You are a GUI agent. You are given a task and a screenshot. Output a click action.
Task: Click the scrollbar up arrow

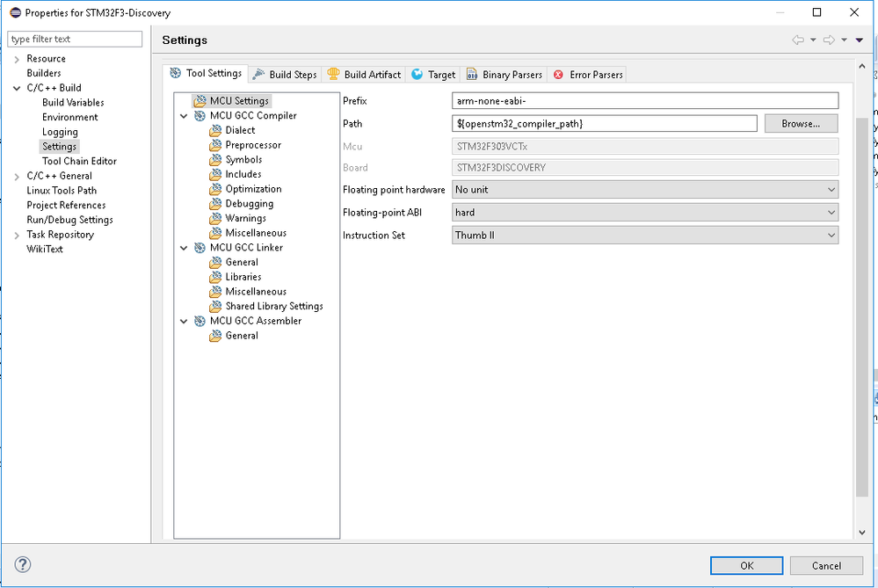point(862,66)
